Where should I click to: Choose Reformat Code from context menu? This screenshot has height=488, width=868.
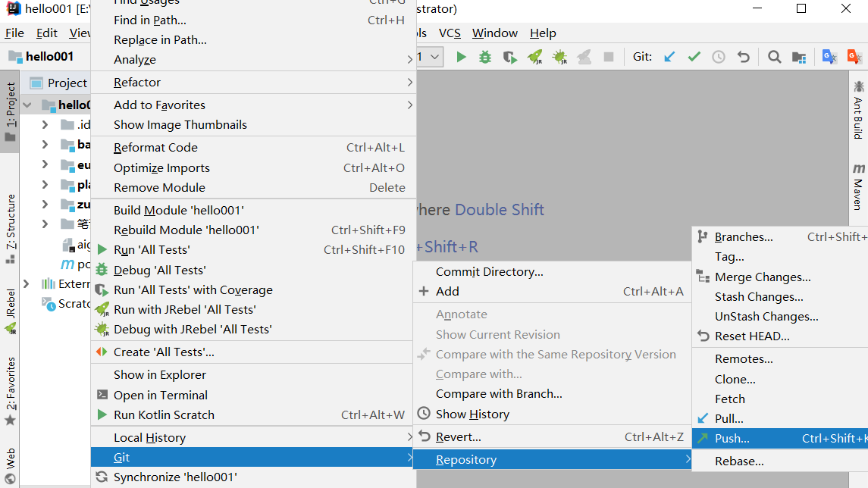pos(253,148)
